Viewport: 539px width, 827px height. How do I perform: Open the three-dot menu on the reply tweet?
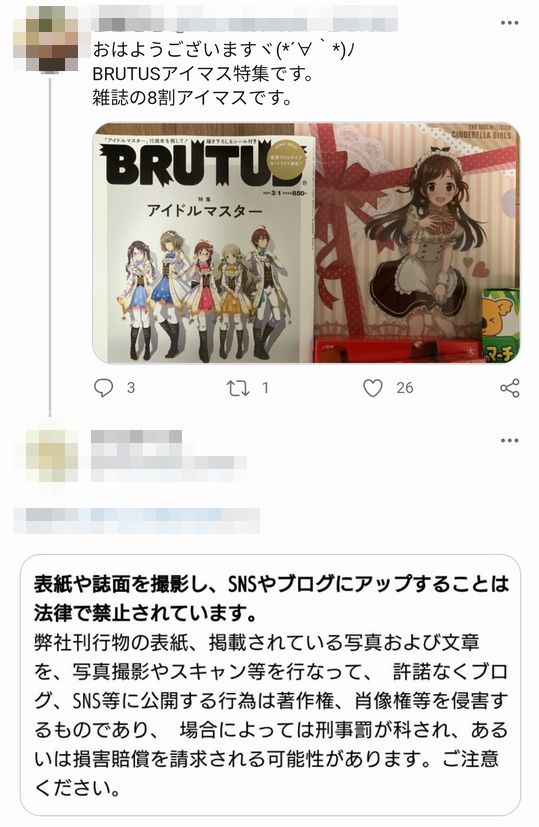509,440
